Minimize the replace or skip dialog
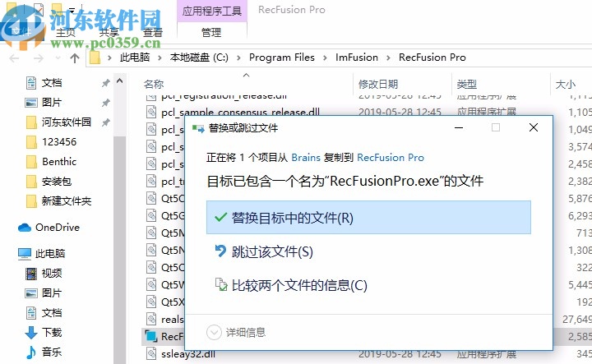Viewport: 592px width, 364px height. click(459, 127)
